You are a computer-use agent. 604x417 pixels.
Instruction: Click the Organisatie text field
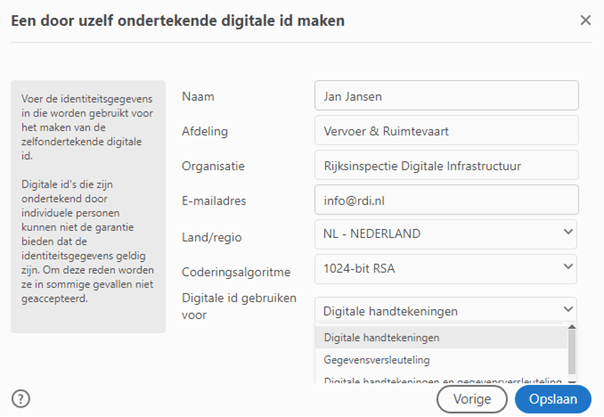click(446, 165)
